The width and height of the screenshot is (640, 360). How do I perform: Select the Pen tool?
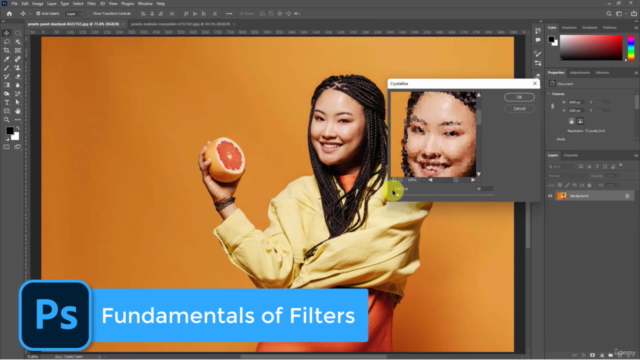pyautogui.click(x=18, y=94)
